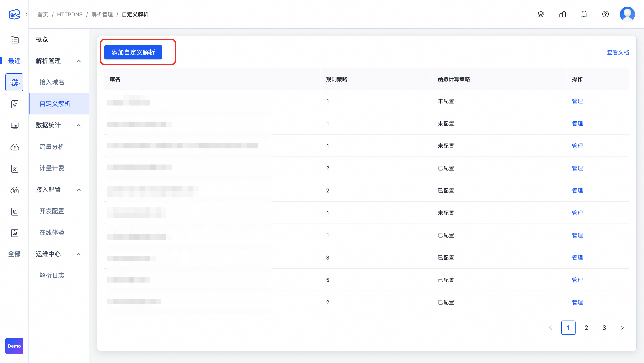Click the monitor chart sidebar icon
Viewport: 644px width, 363px height.
(x=15, y=126)
